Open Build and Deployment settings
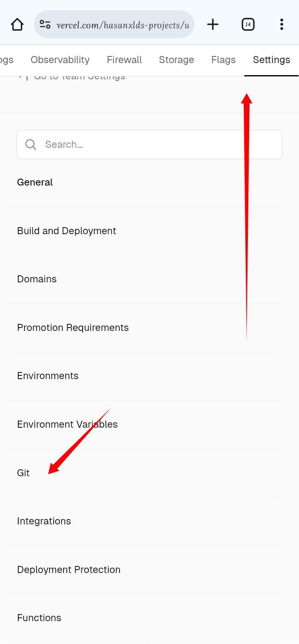This screenshot has width=299, height=644. [x=66, y=231]
